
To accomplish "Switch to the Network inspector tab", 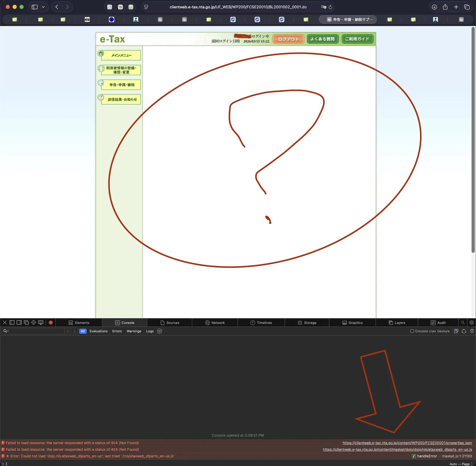I will pos(215,322).
